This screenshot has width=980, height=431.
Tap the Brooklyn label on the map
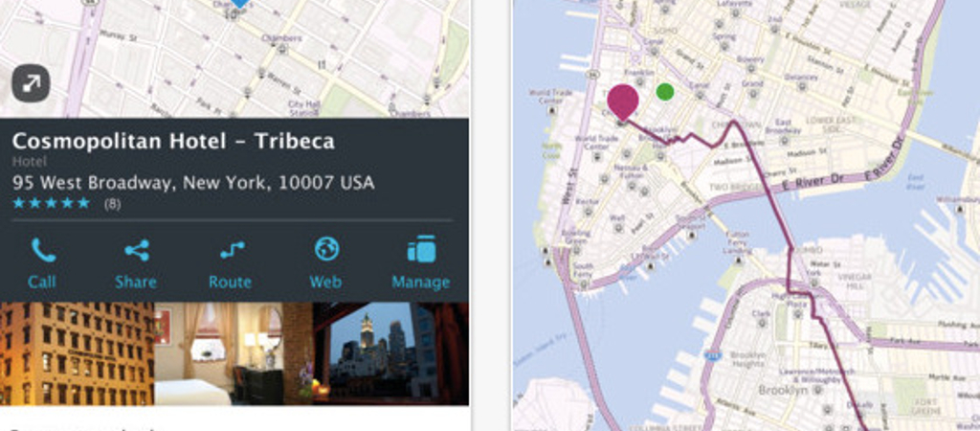pos(785,391)
